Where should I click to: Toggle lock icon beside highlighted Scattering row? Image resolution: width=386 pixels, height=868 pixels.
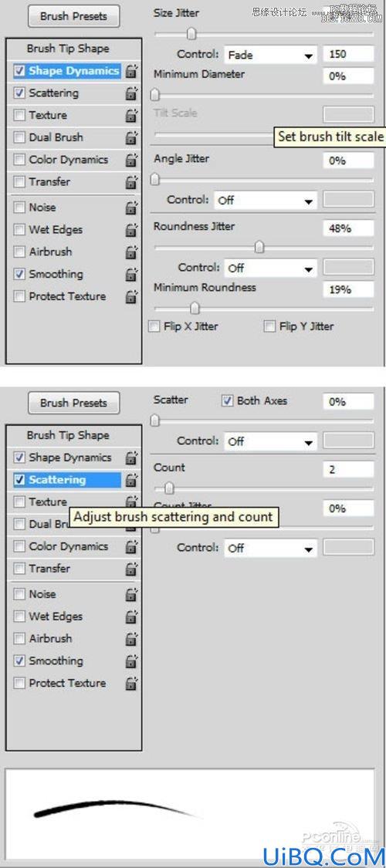point(131,480)
